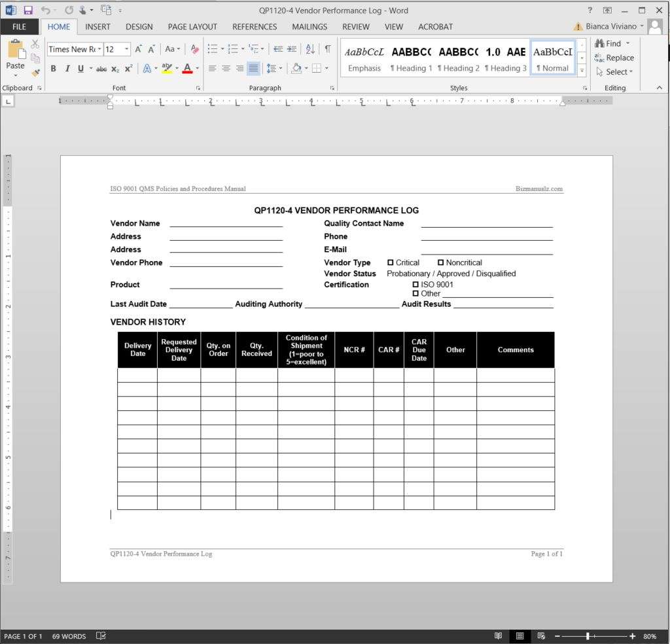Align text left
This screenshot has width=670, height=644.
[212, 68]
